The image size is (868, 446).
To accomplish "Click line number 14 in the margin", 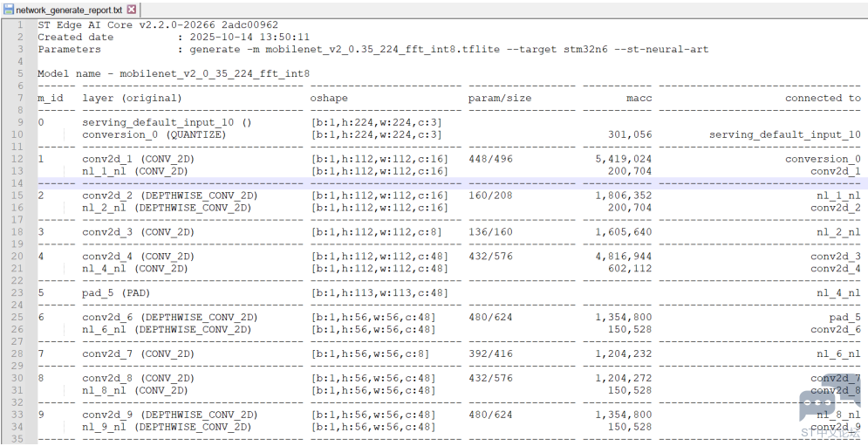I will click(20, 184).
